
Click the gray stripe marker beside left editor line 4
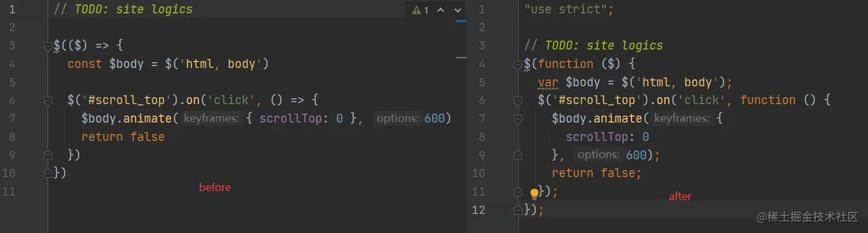click(x=461, y=58)
